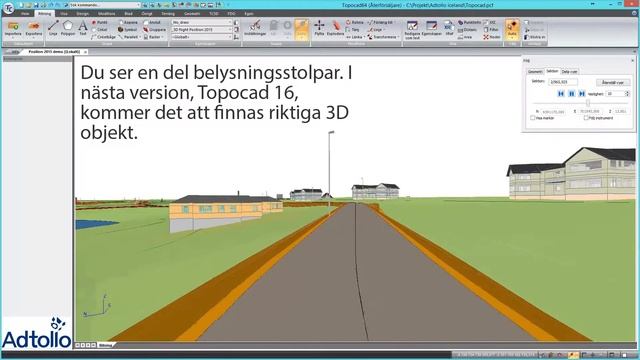The image size is (640, 360).
Task: Open the Hem ribbon tab
Action: pos(25,14)
